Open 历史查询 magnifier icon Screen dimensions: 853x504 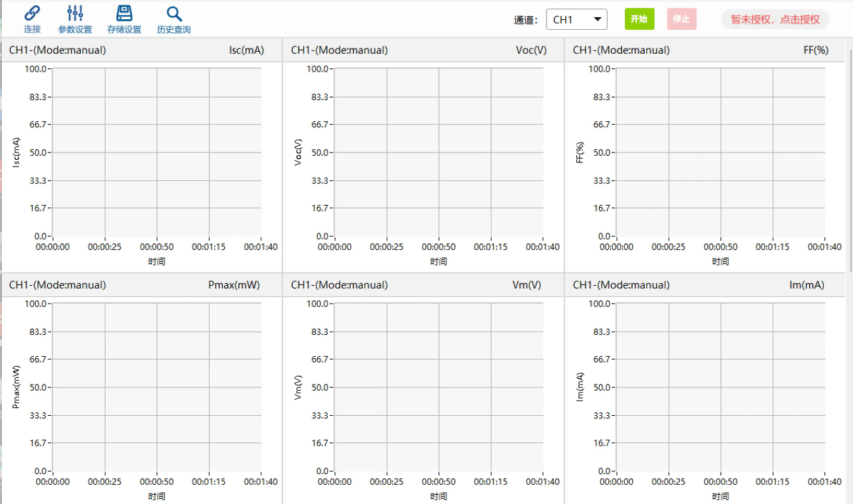coord(174,13)
